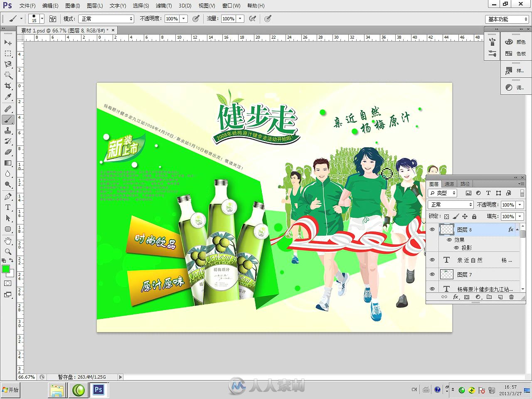Select the Horizontal Type tool
532x399 pixels.
(x=8, y=207)
